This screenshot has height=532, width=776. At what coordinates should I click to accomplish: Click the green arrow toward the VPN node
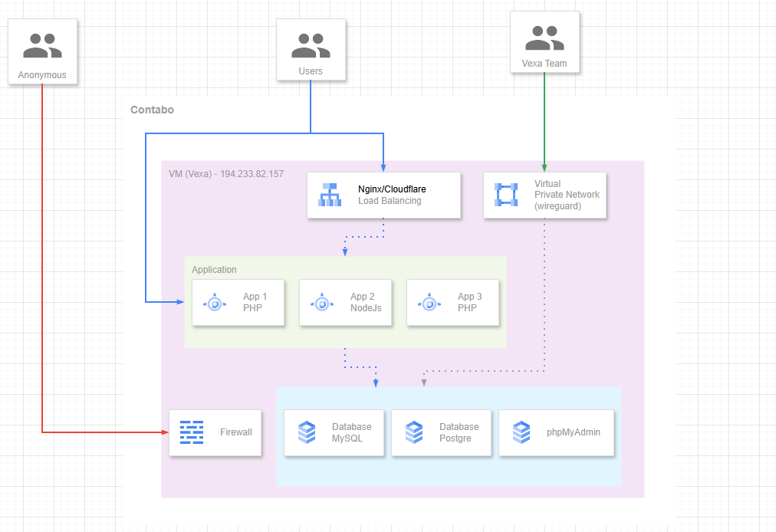[544, 123]
